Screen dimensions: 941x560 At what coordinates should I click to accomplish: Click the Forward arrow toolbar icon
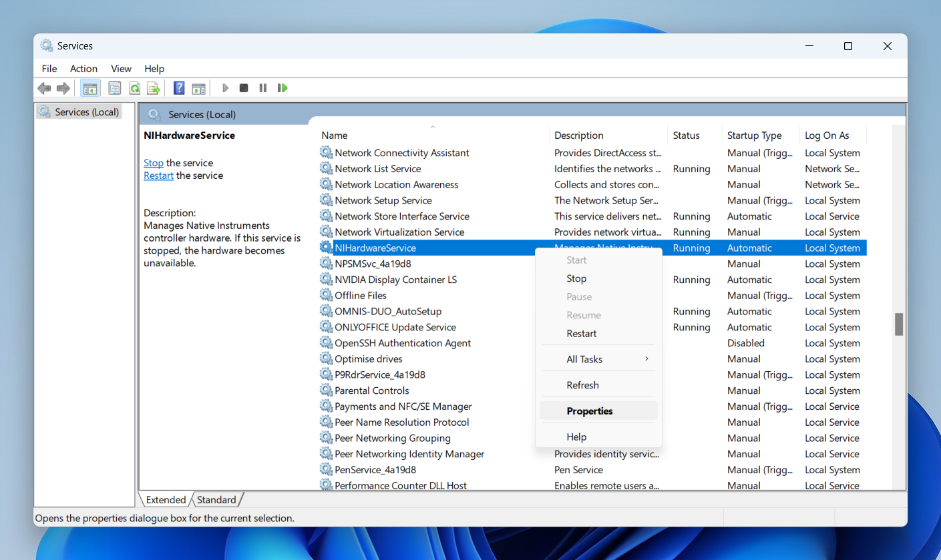(63, 88)
